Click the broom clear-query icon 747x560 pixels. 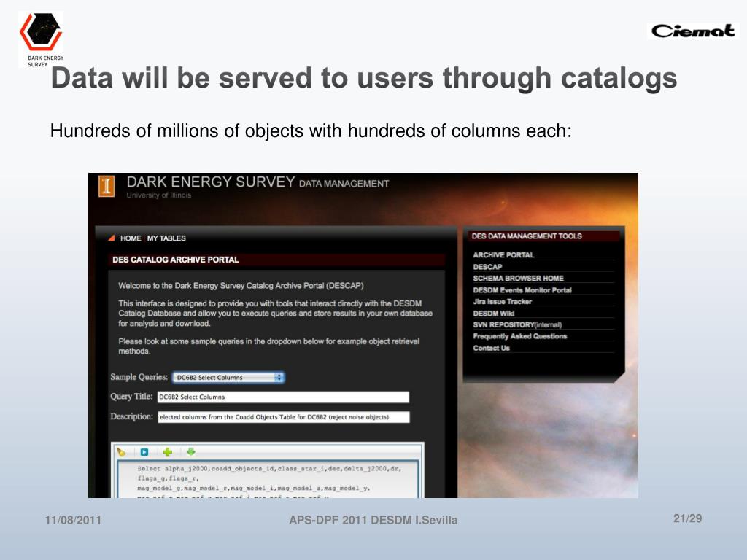(x=121, y=452)
